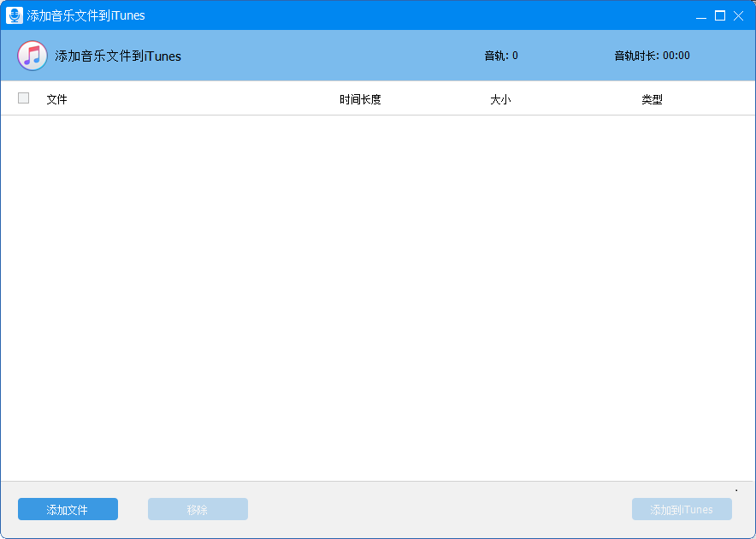Minimize the window
Image resolution: width=756 pixels, height=539 pixels.
(701, 16)
